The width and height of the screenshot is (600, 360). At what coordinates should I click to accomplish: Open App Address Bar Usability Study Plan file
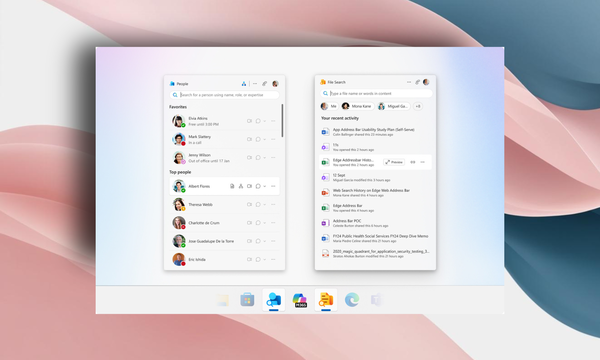point(375,132)
